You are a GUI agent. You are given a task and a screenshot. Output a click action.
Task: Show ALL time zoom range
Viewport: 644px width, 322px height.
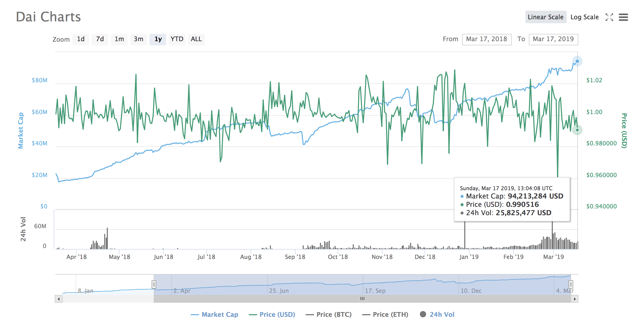tap(196, 39)
